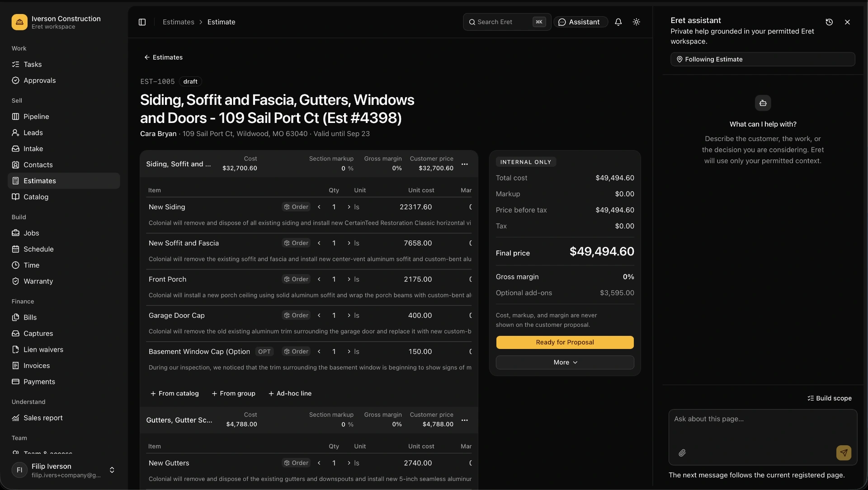Click Order badge on Garage Door Cap
The height and width of the screenshot is (490, 868).
296,316
